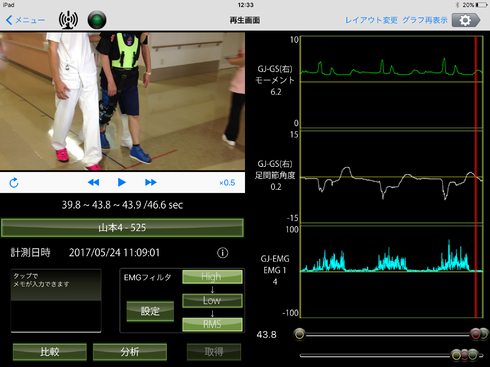The height and width of the screenshot is (367, 490).
Task: Tap the battery 20% indicator
Action: click(474, 5)
